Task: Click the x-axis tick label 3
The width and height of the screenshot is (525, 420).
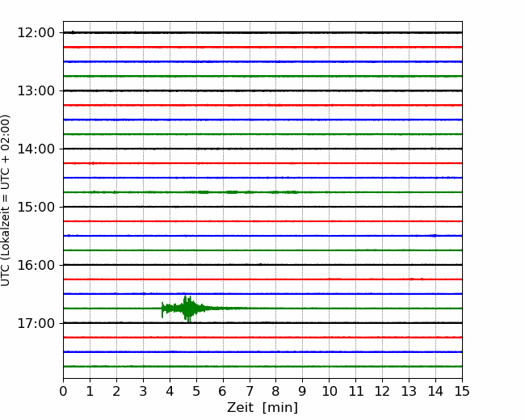Action: [x=143, y=391]
